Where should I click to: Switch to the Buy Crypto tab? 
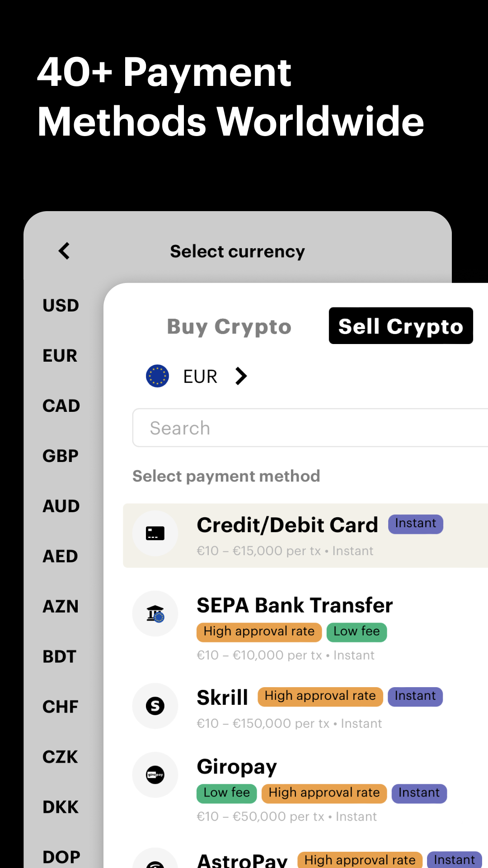229,326
